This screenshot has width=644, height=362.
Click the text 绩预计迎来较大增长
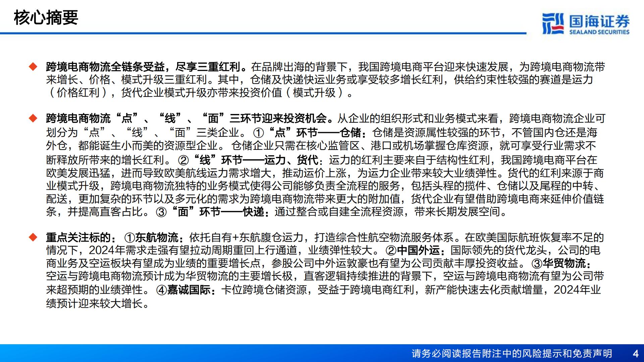tap(94, 304)
